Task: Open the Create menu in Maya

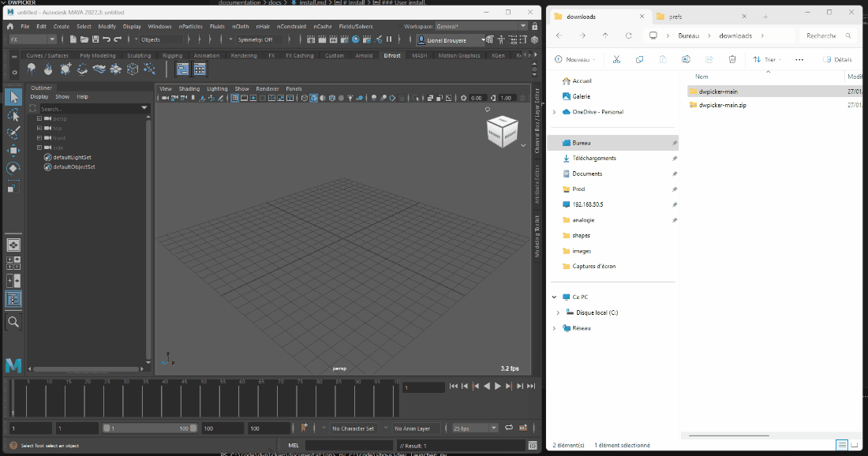Action: pos(62,26)
